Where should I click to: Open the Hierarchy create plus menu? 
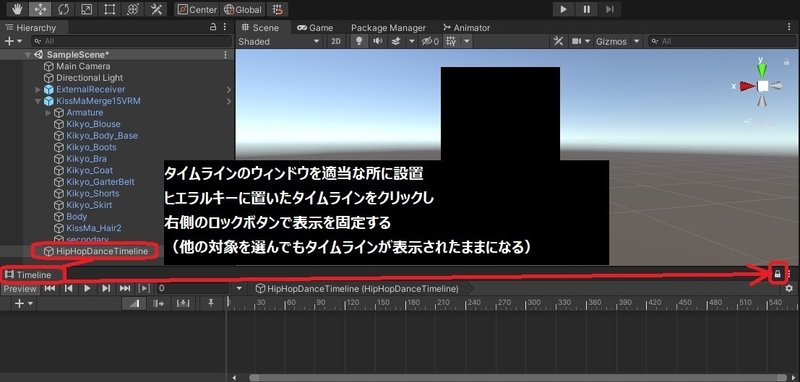pyautogui.click(x=13, y=41)
